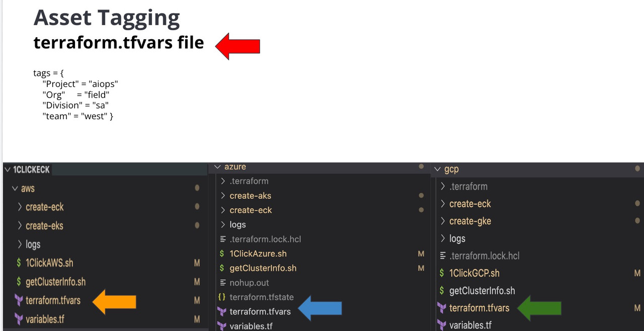Expand the gcp .terraform folder
Image resolution: width=644 pixels, height=331 pixels.
coord(443,186)
